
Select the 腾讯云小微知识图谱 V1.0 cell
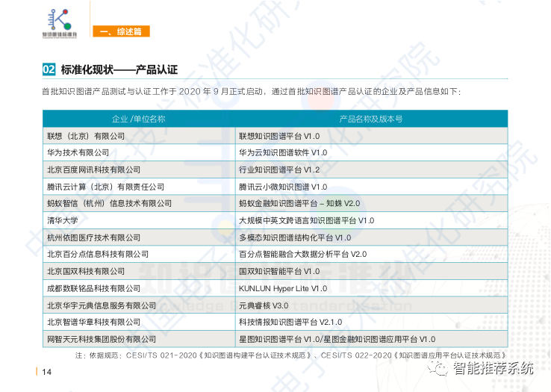tap(371, 187)
